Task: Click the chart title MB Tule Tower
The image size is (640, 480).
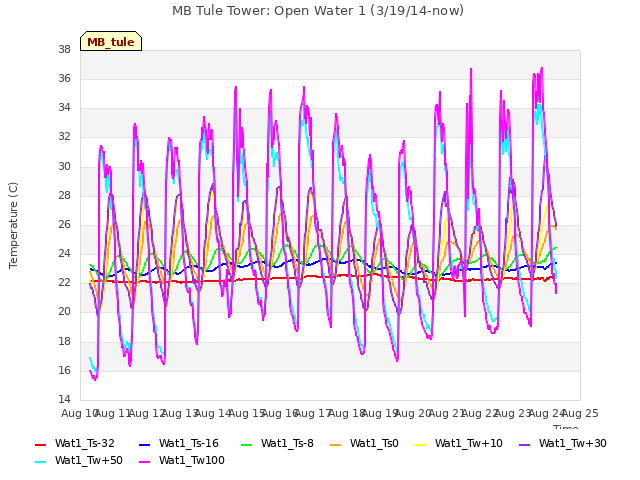Action: (x=318, y=11)
